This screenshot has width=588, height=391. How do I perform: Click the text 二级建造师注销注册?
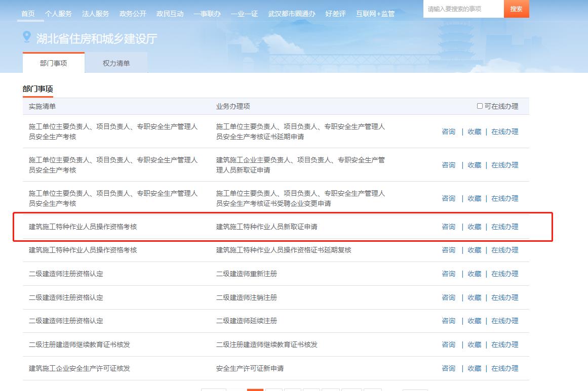246,298
